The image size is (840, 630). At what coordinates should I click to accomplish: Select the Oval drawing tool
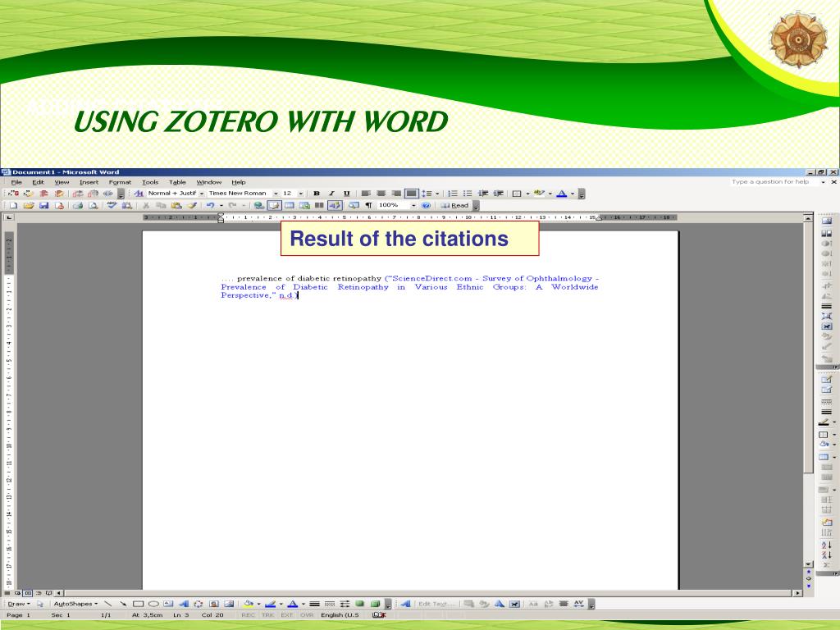[x=153, y=604]
